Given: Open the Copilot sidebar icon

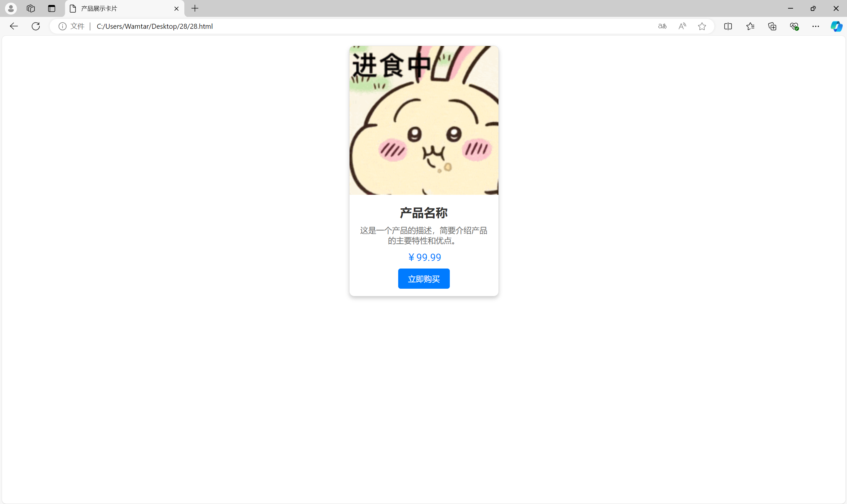Looking at the screenshot, I should pyautogui.click(x=836, y=26).
